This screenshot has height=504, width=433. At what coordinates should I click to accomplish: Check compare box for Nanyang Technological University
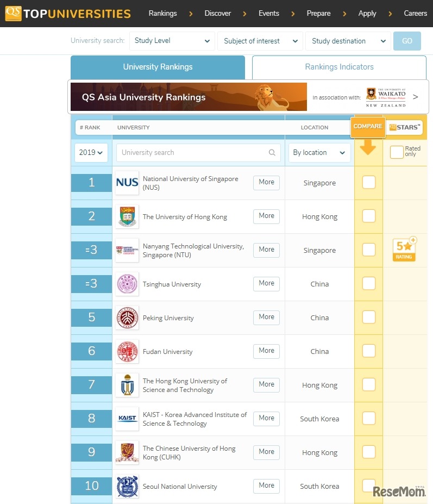click(x=369, y=250)
